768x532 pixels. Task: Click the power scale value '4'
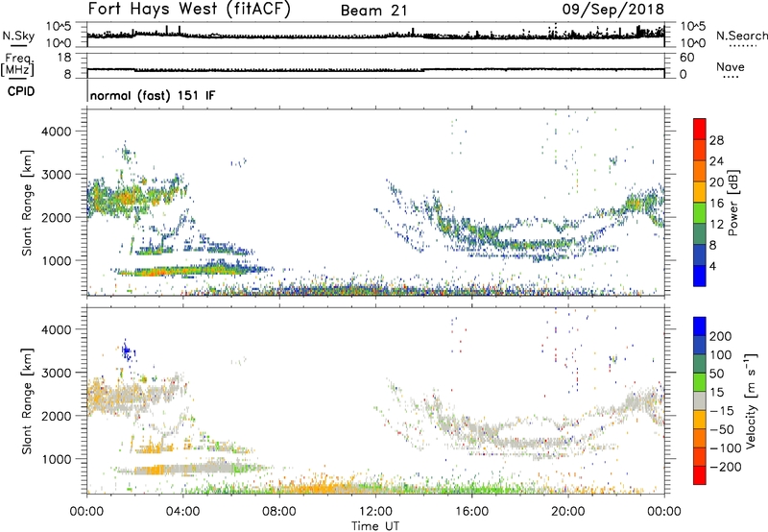pyautogui.click(x=712, y=266)
